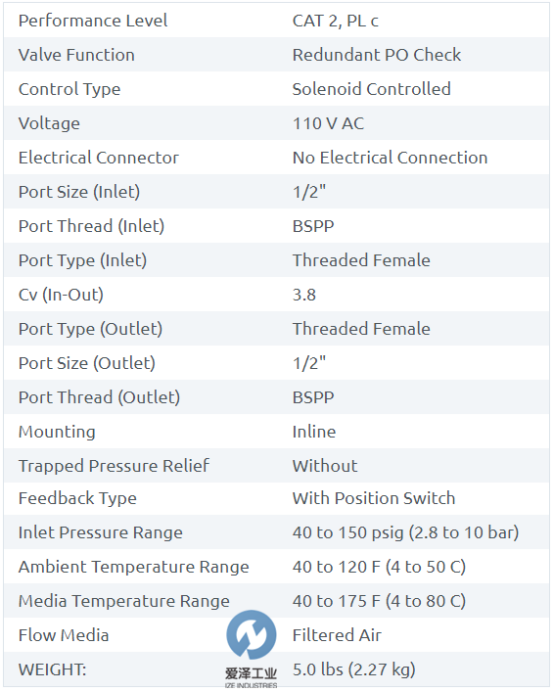
Task: Click the Redundant PO Check value
Action: coord(377,55)
